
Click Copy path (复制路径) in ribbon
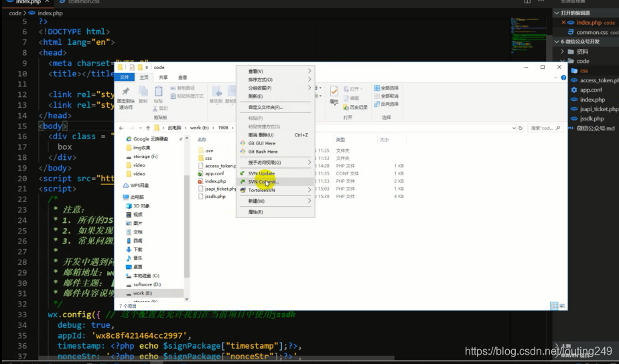pos(183,88)
